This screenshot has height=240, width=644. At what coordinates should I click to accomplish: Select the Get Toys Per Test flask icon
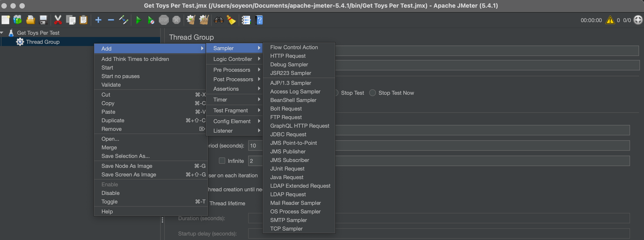click(11, 33)
